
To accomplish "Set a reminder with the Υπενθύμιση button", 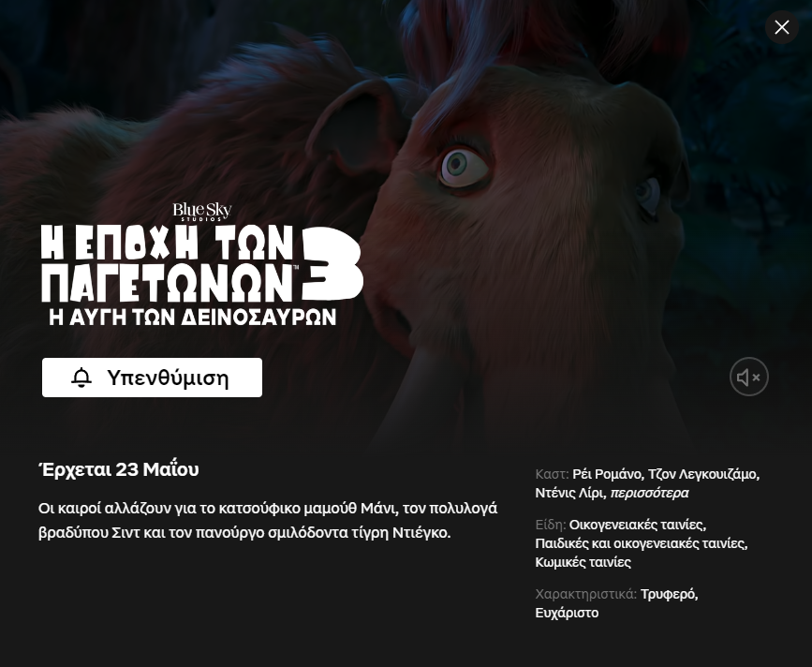I will (x=152, y=378).
